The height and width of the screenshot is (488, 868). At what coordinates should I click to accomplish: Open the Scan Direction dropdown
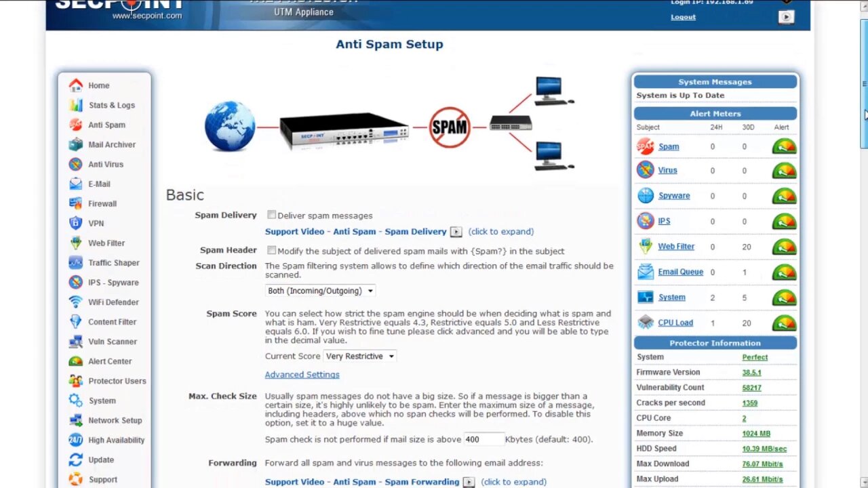(320, 291)
